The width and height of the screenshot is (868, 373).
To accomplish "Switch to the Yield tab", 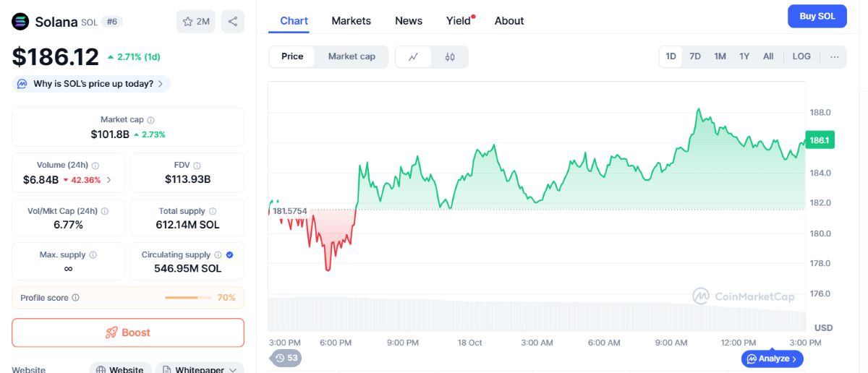I will tap(459, 21).
